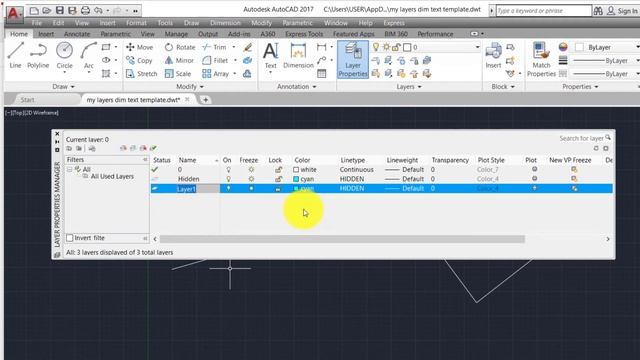
Task: Open the Dimension menu
Action: pyautogui.click(x=225, y=23)
